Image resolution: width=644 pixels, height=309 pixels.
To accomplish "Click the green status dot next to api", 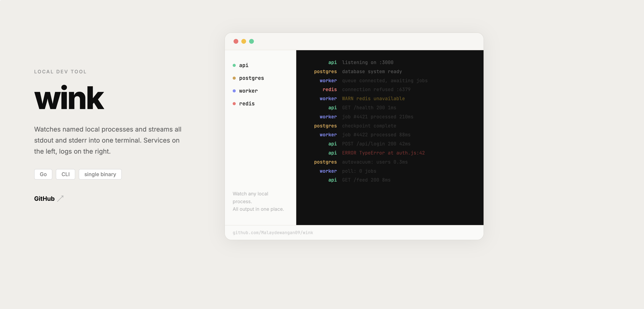I will (x=234, y=66).
